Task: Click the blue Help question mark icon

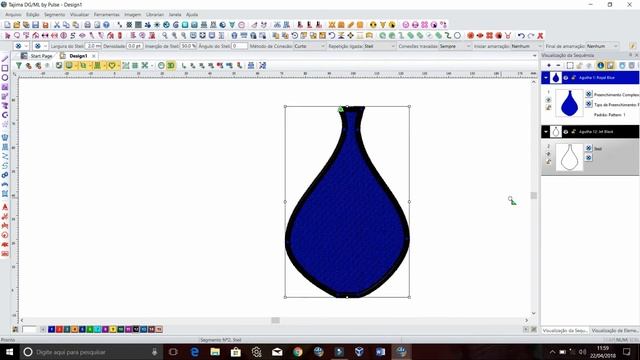Action: coord(106,25)
